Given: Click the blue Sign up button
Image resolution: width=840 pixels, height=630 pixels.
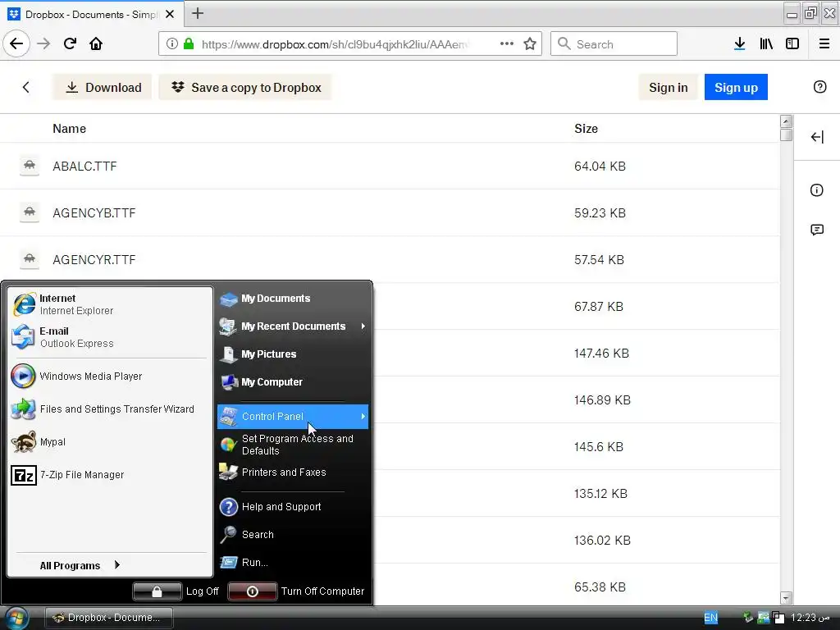Looking at the screenshot, I should click(736, 87).
